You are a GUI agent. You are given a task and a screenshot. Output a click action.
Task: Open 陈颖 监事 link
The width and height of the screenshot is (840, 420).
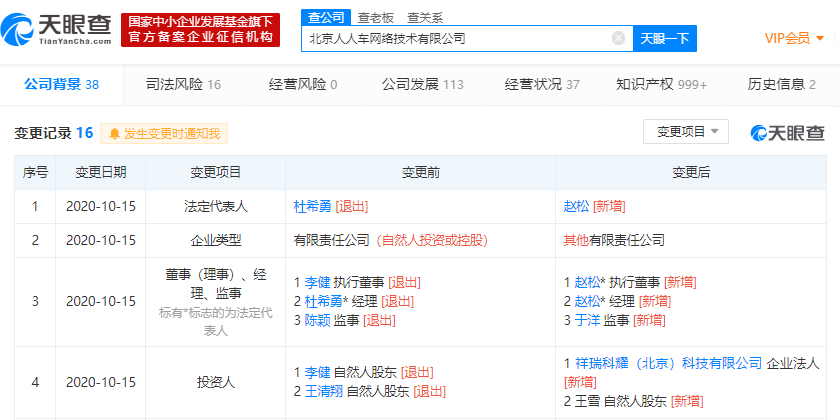[317, 320]
